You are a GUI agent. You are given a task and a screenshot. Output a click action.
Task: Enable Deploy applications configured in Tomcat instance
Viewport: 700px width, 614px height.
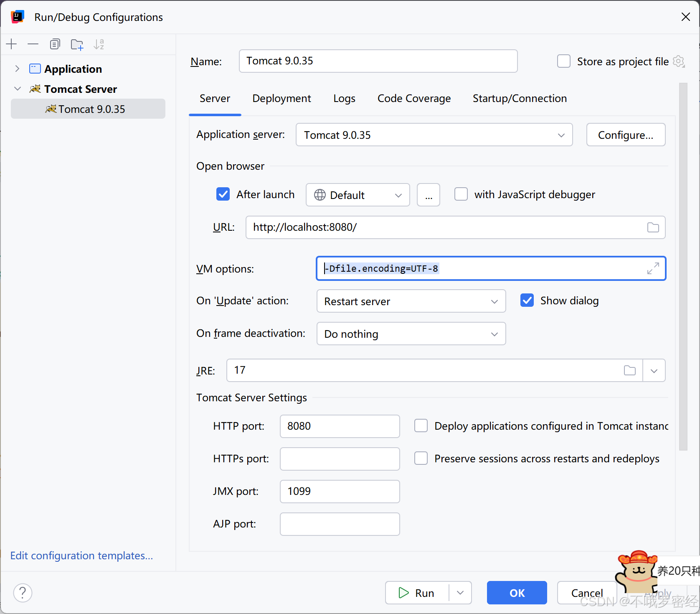[x=421, y=425]
